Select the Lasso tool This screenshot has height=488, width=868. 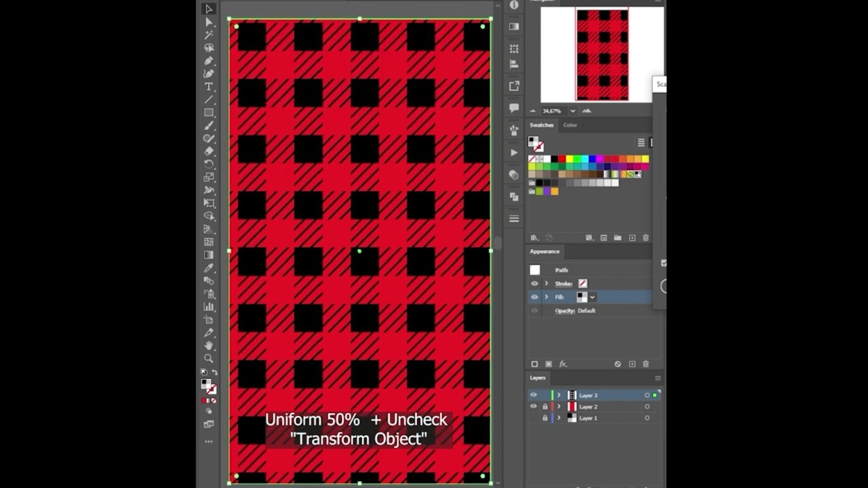tap(209, 48)
